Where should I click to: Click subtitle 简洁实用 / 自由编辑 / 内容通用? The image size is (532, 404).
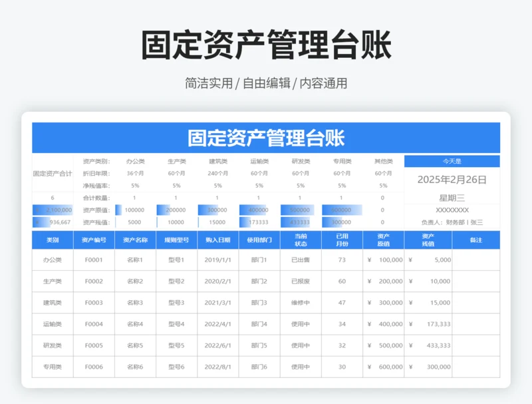click(266, 83)
